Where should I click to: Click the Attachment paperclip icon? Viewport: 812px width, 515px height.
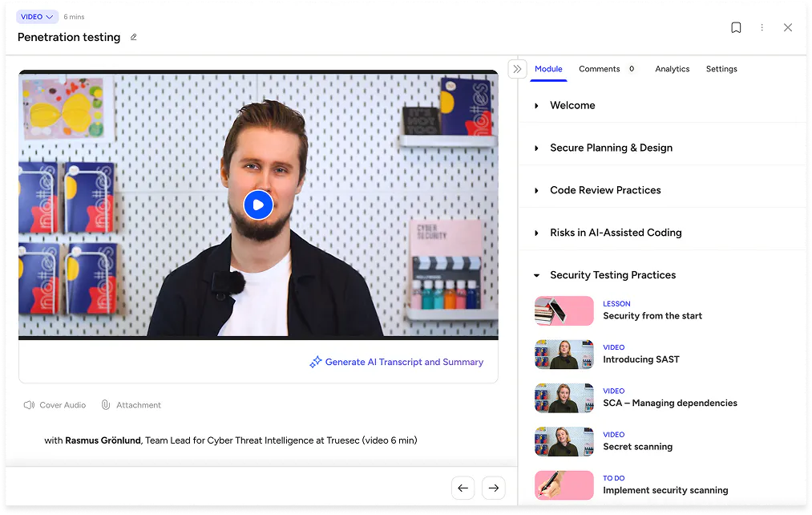tap(106, 405)
